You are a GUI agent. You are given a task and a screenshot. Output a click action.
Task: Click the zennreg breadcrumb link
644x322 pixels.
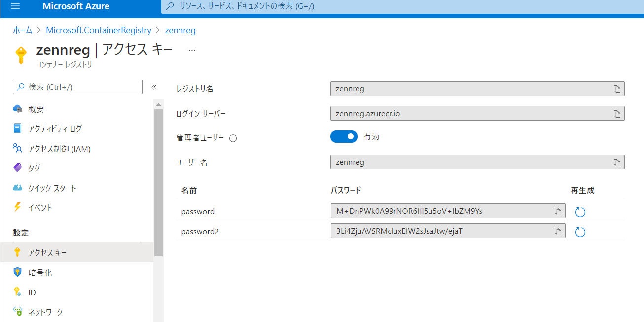tap(180, 30)
